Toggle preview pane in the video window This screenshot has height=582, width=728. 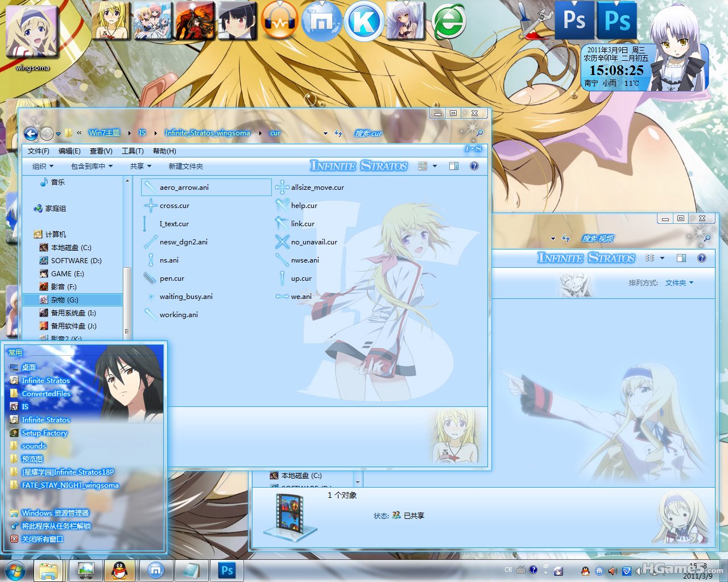pos(681,258)
